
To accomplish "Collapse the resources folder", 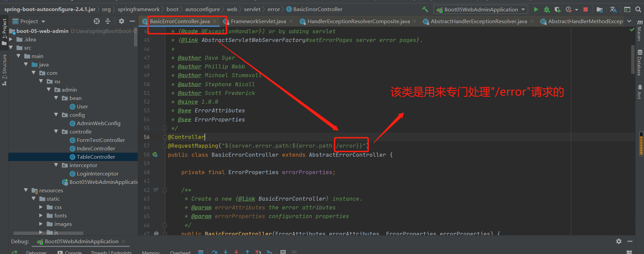I will 26,190.
